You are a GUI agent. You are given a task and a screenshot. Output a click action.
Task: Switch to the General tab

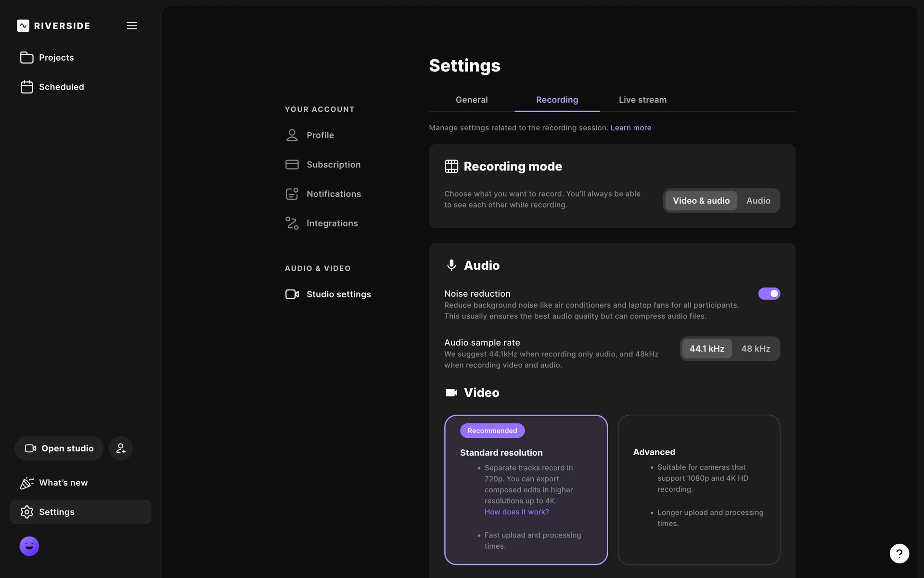point(471,100)
